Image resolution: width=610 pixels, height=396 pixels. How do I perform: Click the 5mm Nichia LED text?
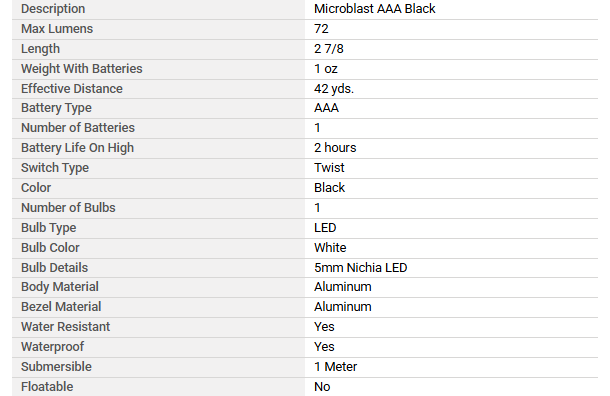[361, 268]
